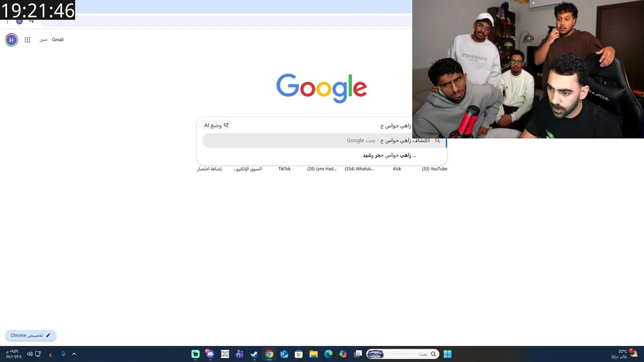The height and width of the screenshot is (362, 644).
Task: Open the (20) Lynx Had... shortcut
Action: pos(321,169)
